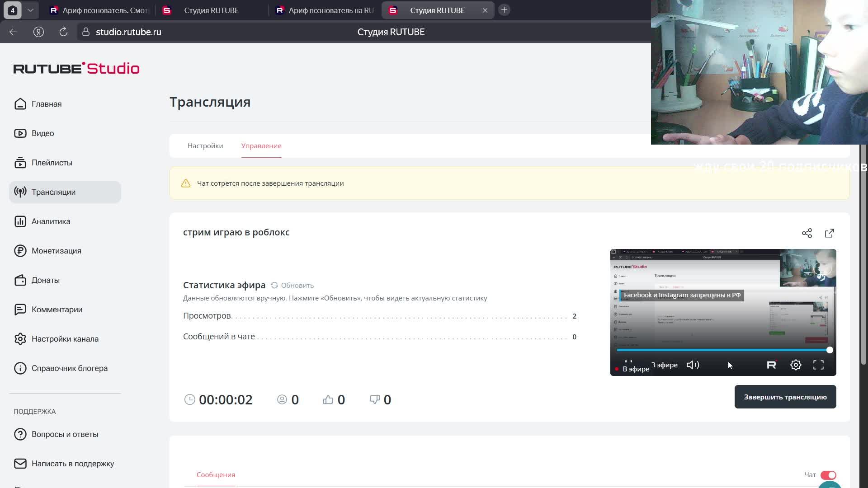
Task: Select the Сообщения tab
Action: (x=216, y=475)
